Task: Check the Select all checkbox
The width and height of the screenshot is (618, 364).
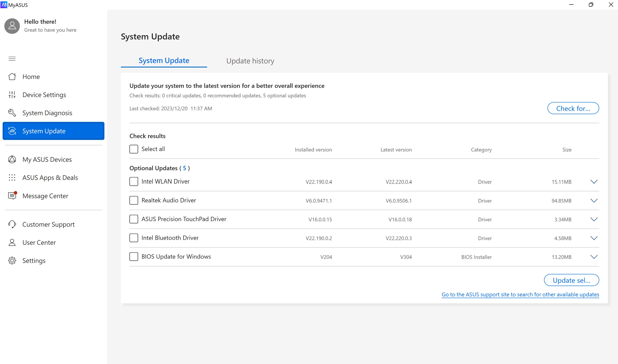Action: tap(134, 149)
